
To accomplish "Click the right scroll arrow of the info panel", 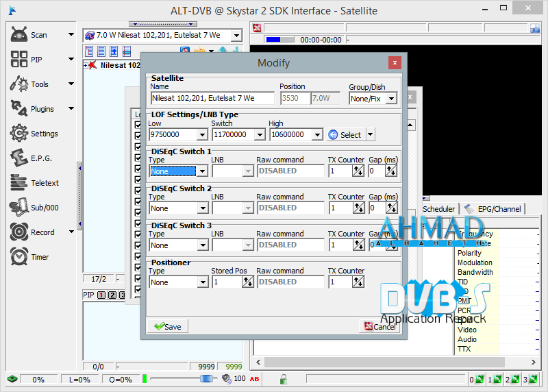I will pos(534,363).
